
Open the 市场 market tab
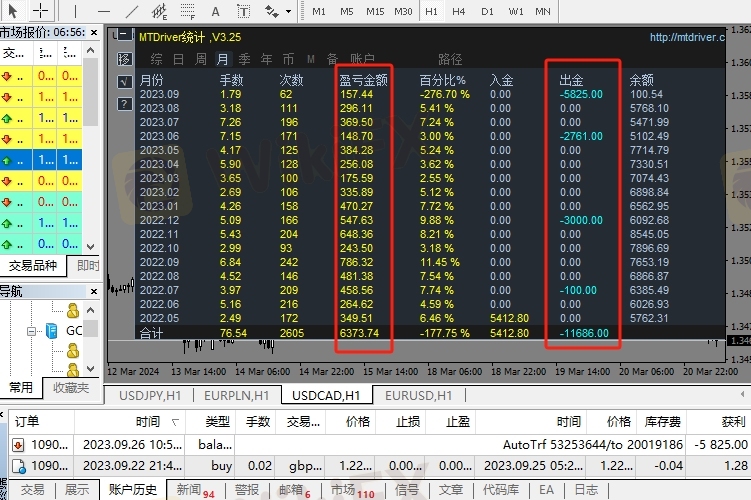click(x=353, y=490)
